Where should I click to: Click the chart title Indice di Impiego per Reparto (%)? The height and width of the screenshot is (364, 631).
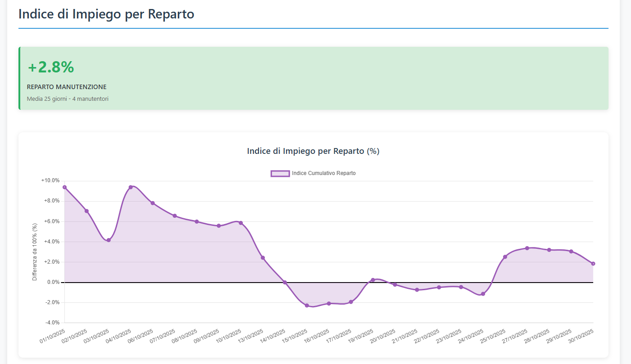(313, 151)
